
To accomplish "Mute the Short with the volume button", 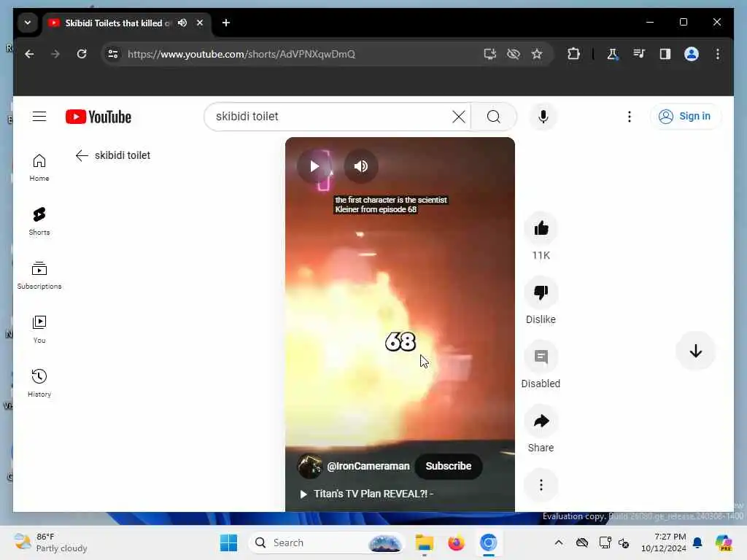I will coord(360,166).
